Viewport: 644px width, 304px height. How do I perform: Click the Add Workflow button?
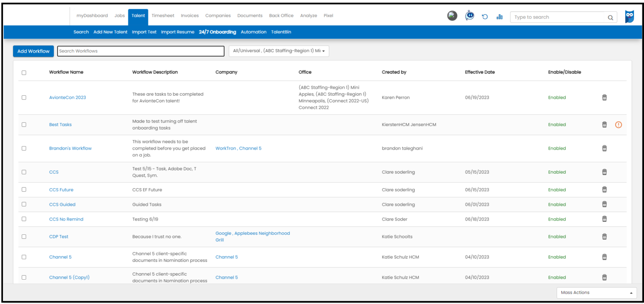(x=33, y=51)
